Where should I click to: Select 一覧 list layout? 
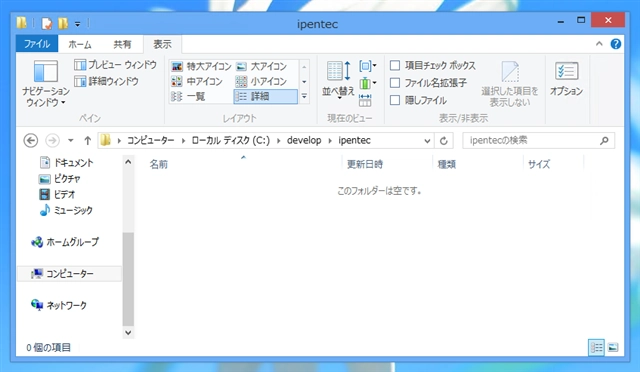(x=188, y=96)
